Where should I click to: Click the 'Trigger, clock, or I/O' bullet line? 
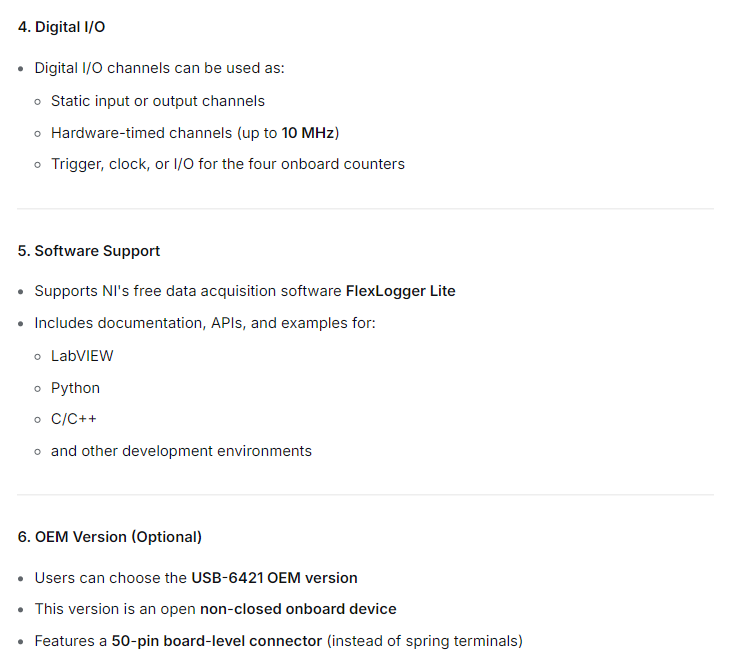click(228, 164)
